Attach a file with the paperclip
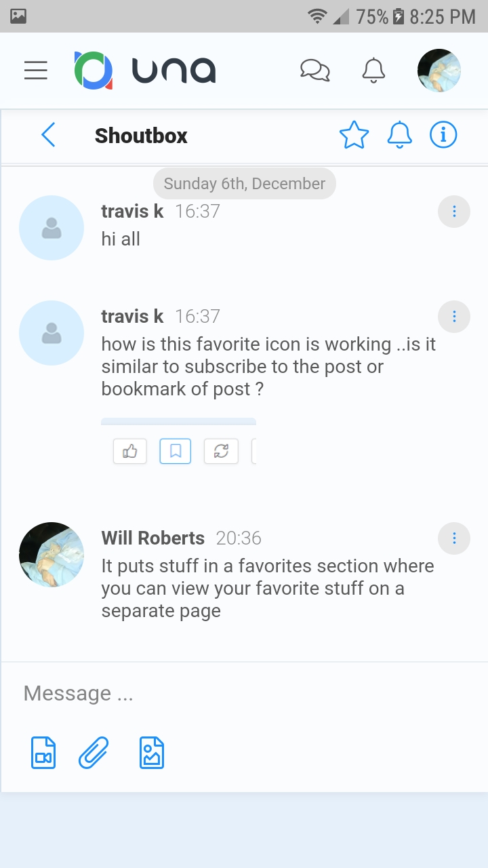Image resolution: width=488 pixels, height=868 pixels. tap(94, 753)
